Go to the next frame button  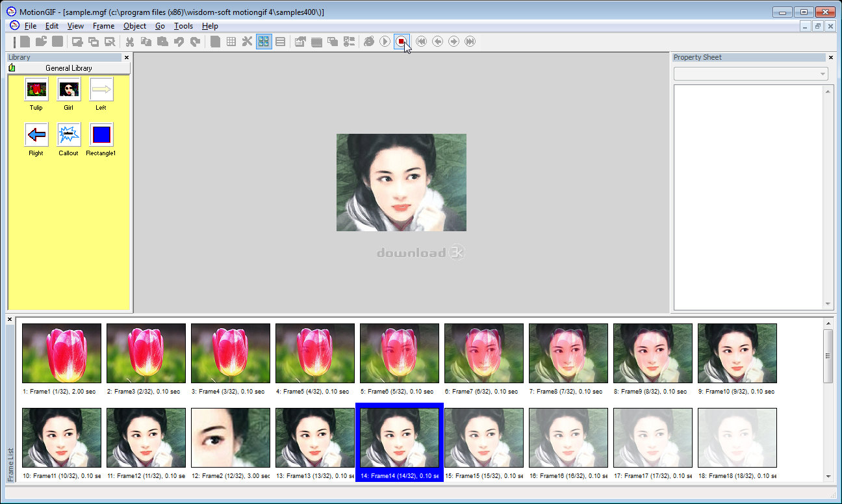click(x=454, y=42)
